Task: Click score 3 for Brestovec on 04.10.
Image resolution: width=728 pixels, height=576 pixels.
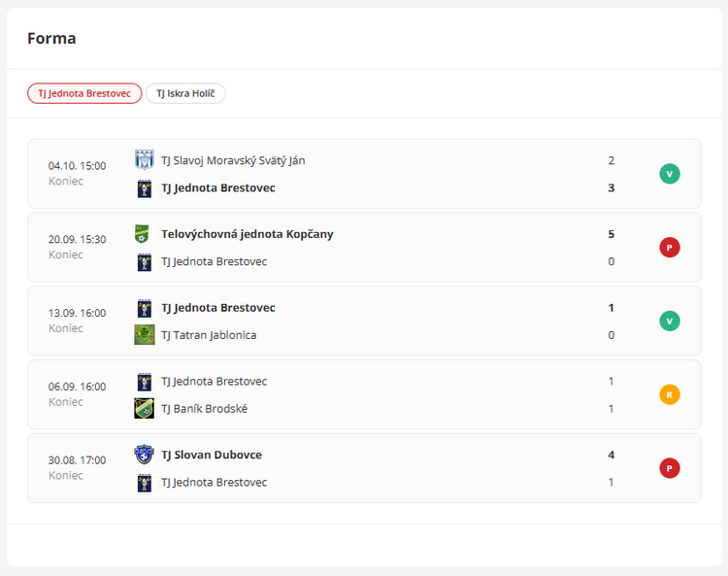Action: click(x=611, y=188)
